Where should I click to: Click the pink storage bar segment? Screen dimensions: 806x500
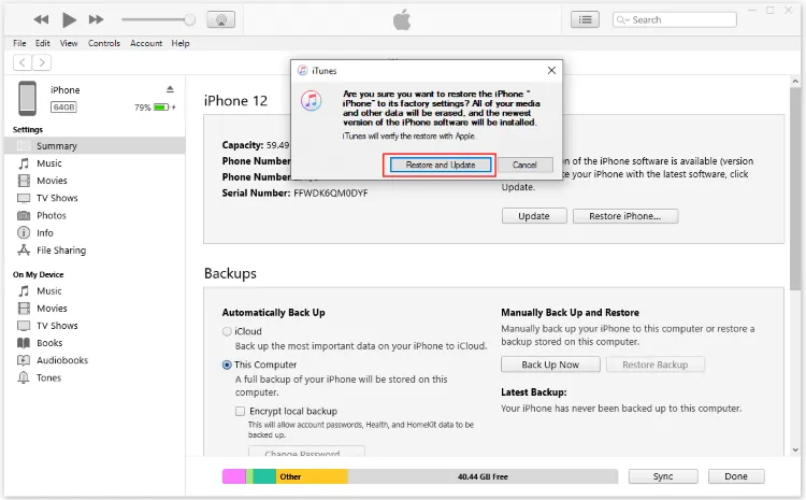coord(234,477)
